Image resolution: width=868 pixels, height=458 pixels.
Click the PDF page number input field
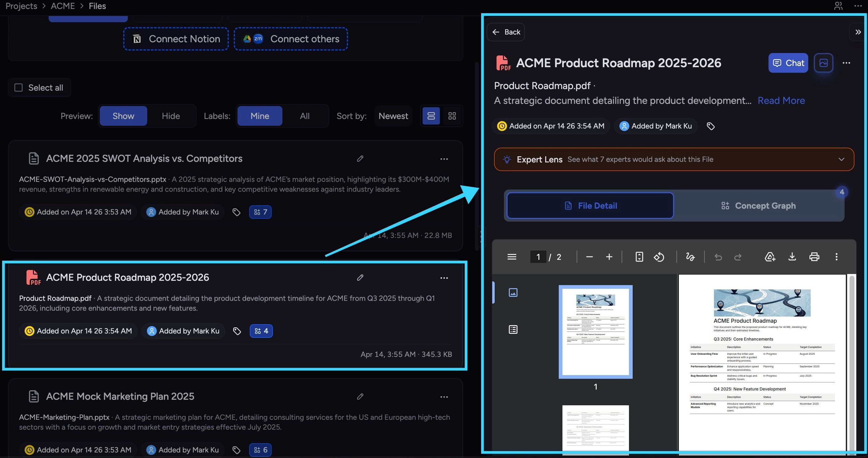point(538,257)
